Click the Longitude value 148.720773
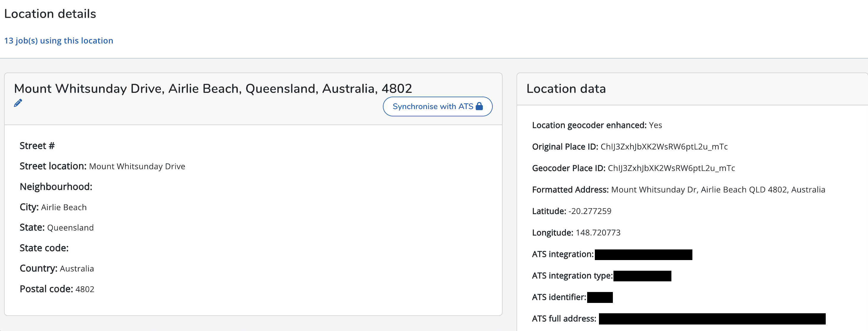The height and width of the screenshot is (331, 868). coord(598,233)
